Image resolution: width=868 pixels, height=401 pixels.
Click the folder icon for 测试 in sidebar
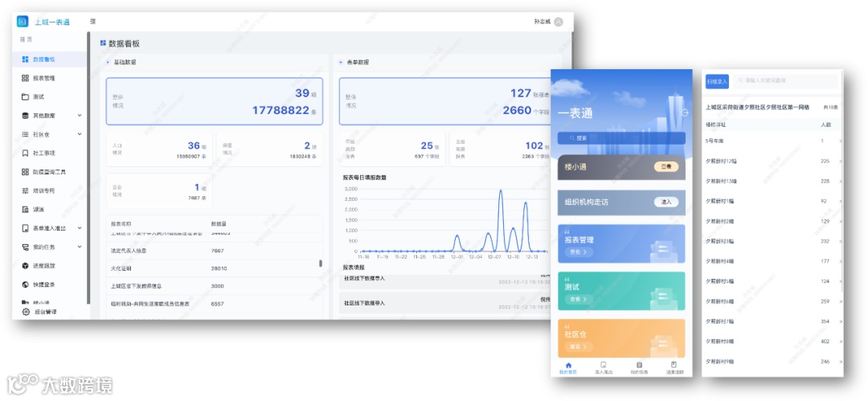click(x=25, y=97)
